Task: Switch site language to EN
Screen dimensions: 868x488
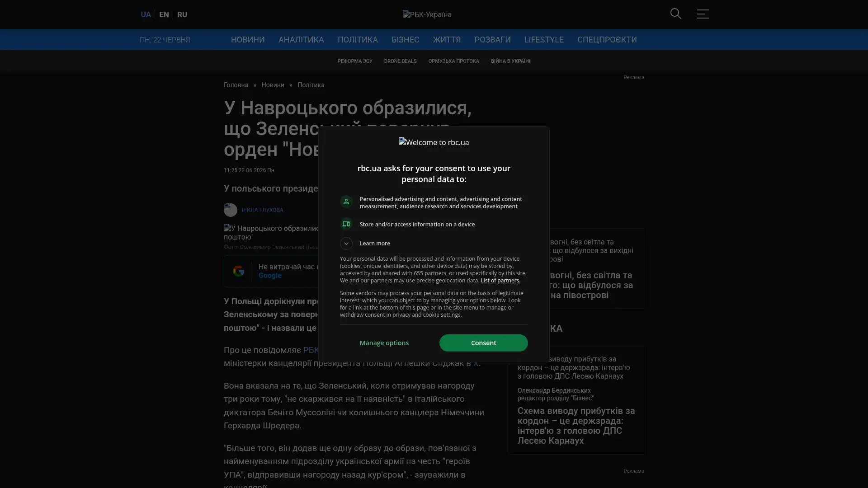Action: click(x=164, y=14)
